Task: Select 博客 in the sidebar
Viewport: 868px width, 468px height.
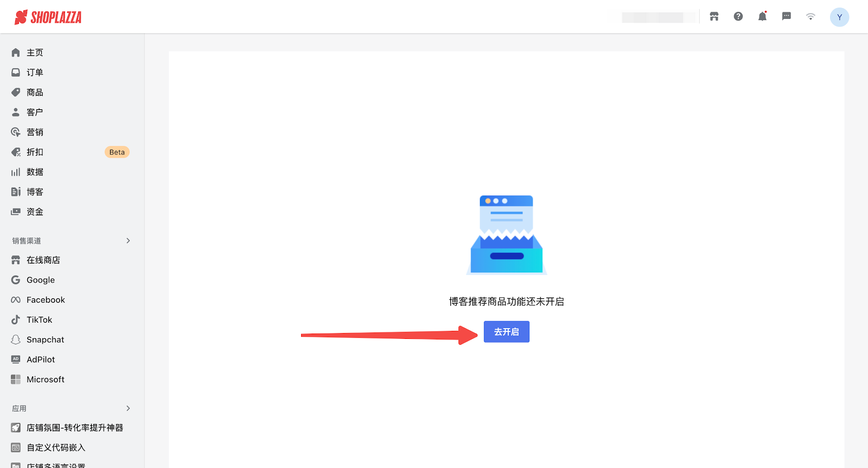Action: (x=35, y=192)
